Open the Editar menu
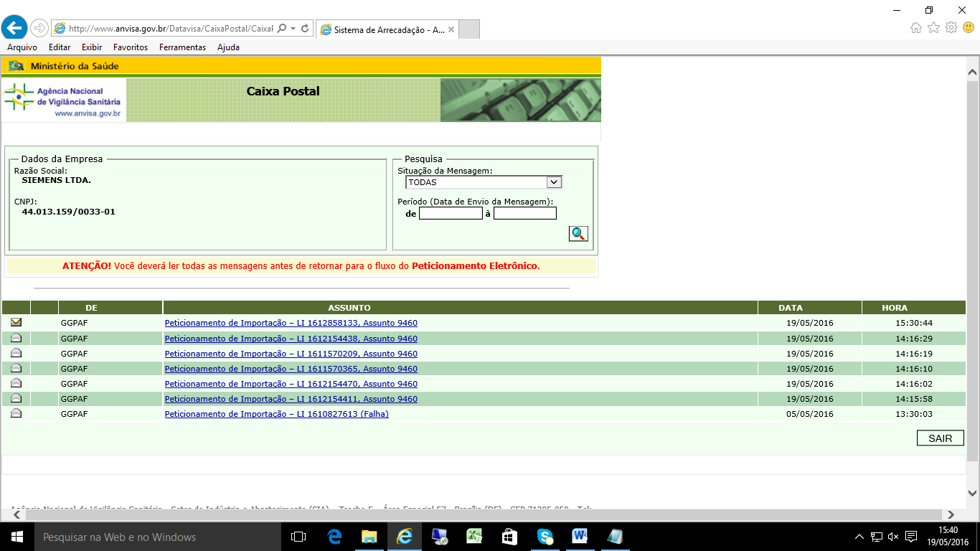Screen dimensions: 980x551 coord(60,47)
